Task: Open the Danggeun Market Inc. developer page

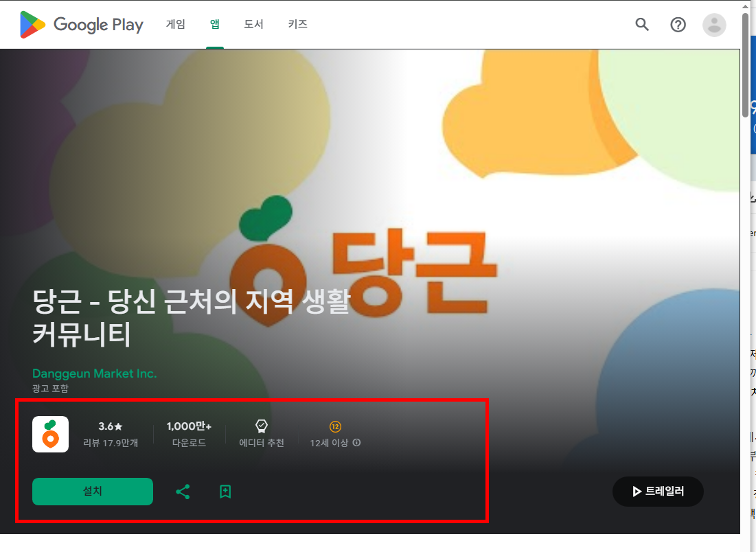Action: coord(94,373)
